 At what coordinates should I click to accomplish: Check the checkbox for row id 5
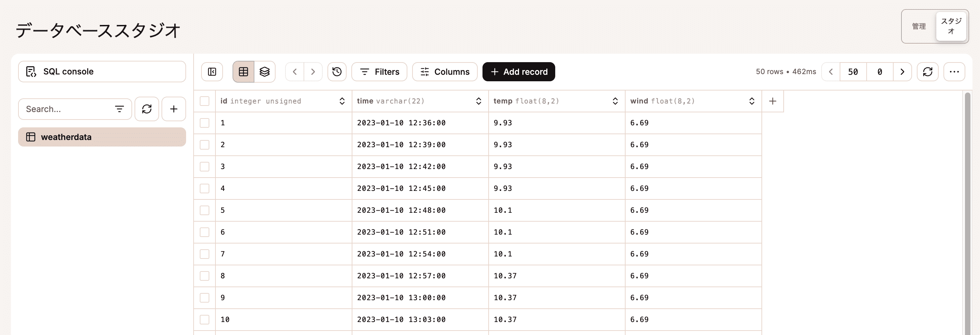(x=205, y=210)
